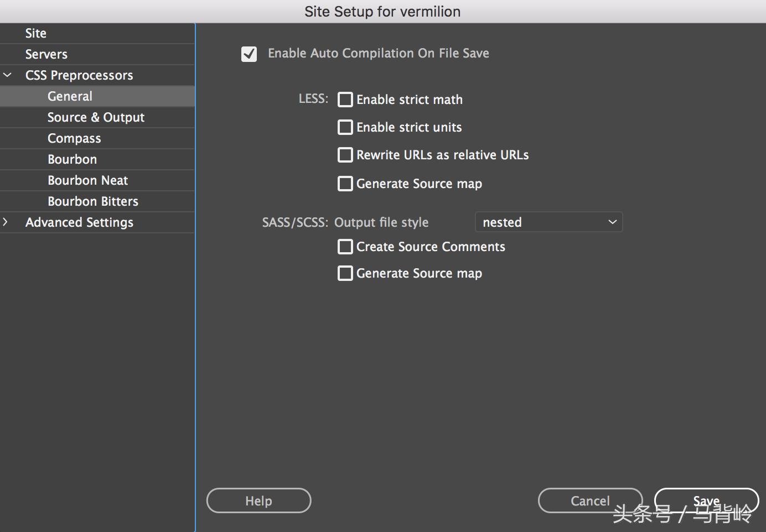Cancel the Site Setup dialog
766x532 pixels.
click(589, 500)
